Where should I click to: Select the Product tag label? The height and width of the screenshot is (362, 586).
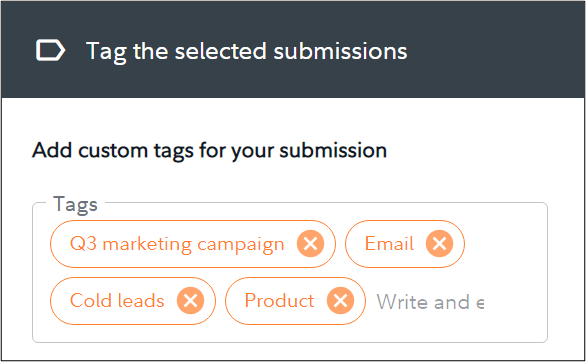[x=280, y=300]
